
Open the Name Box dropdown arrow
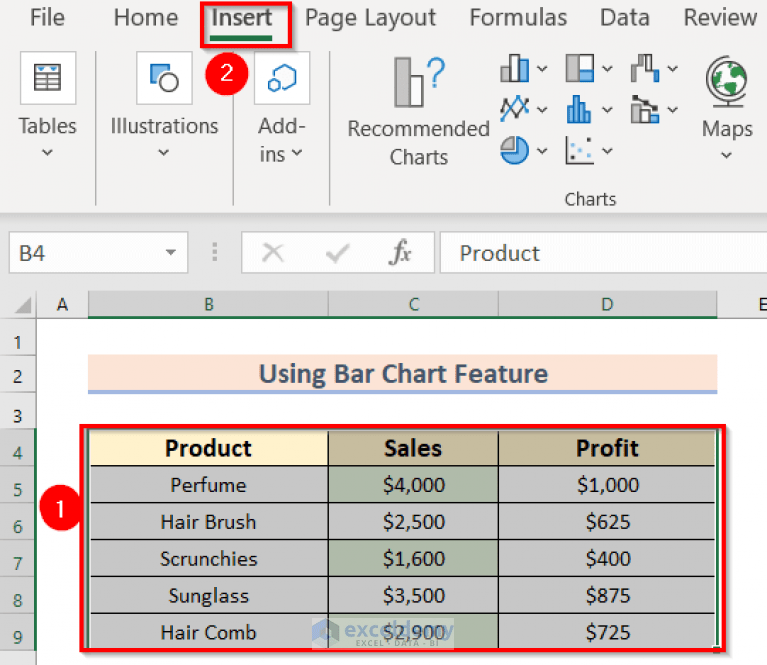click(170, 252)
